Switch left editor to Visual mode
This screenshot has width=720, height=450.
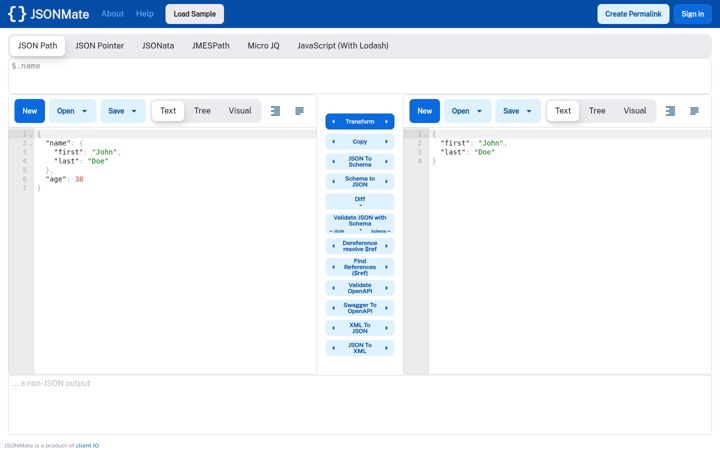click(x=240, y=111)
